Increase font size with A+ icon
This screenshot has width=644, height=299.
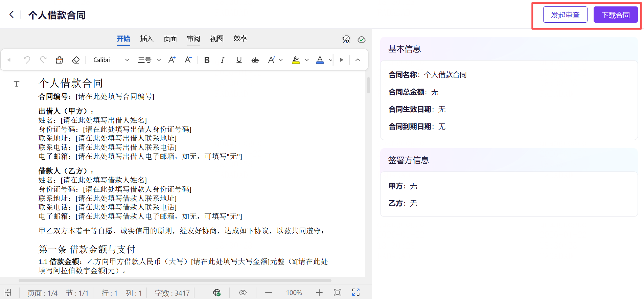172,60
